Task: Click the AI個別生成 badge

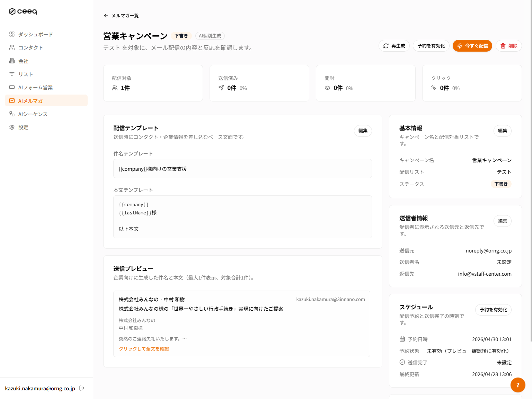Action: [210, 36]
